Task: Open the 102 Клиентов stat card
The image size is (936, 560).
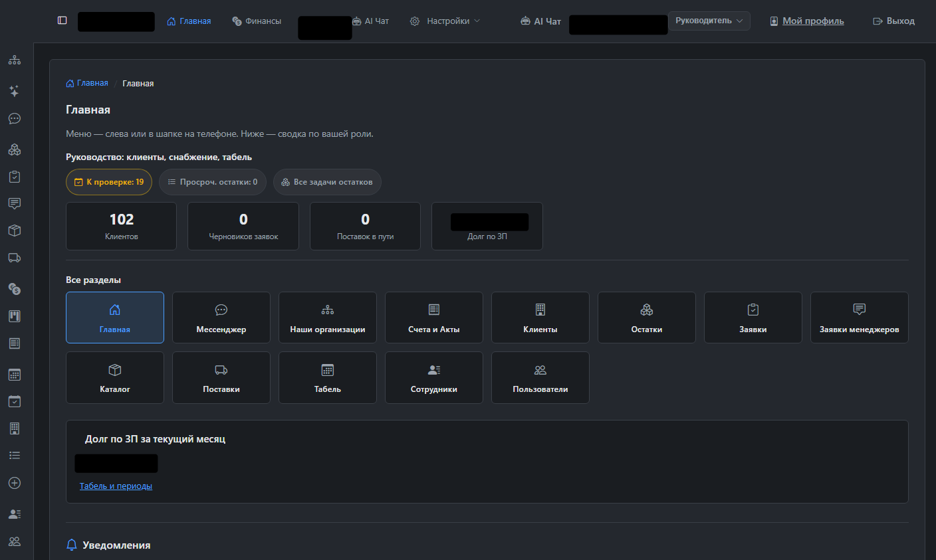Action: [x=122, y=227]
